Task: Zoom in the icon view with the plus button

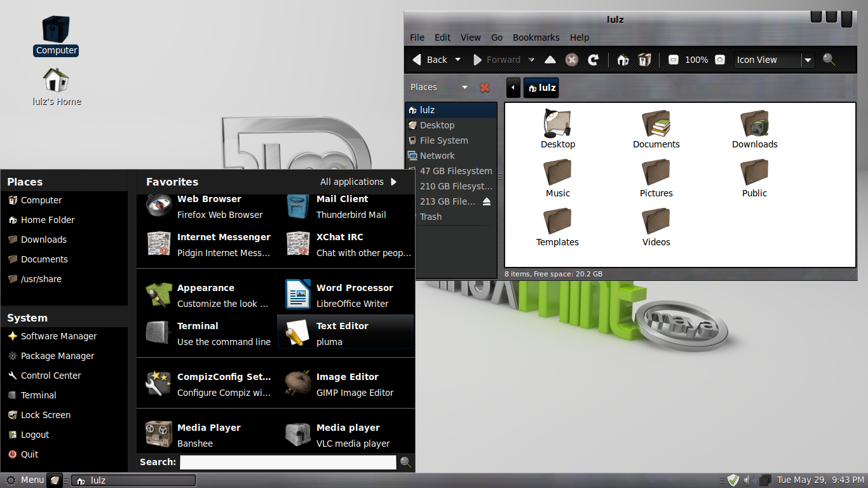Action: (x=720, y=59)
